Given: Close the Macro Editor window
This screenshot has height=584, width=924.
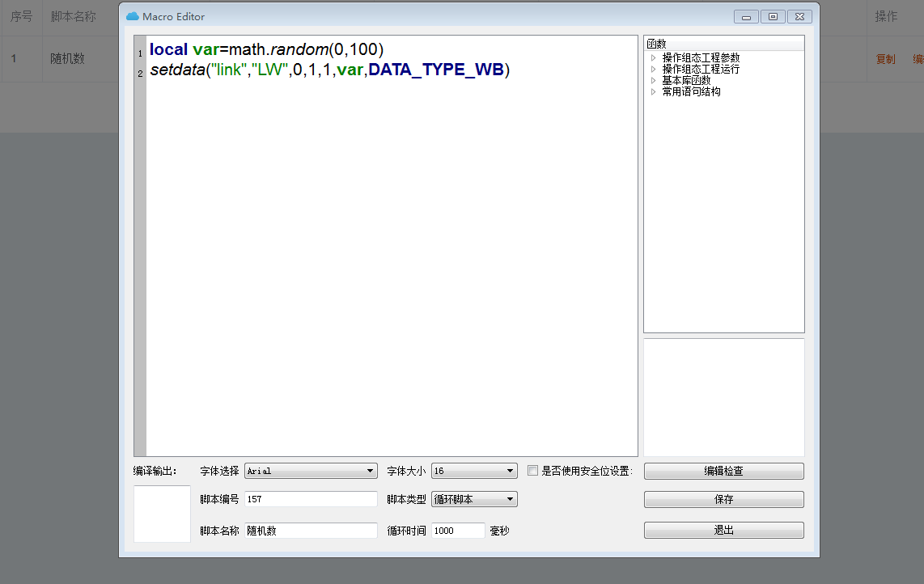Looking at the screenshot, I should [x=799, y=16].
